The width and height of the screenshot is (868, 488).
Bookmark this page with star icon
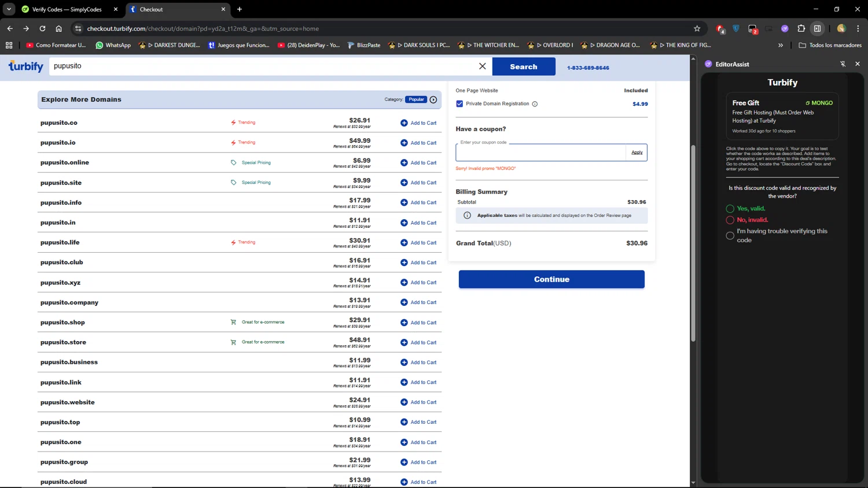coord(697,28)
